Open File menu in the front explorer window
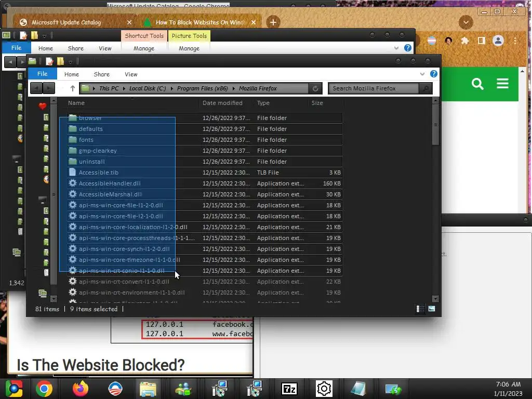532x399 pixels. pos(43,74)
